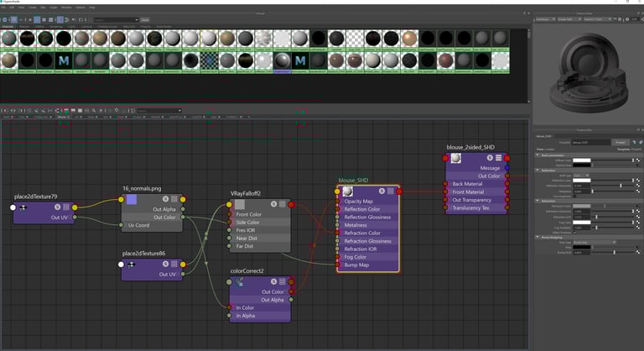Image resolution: width=644 pixels, height=351 pixels.
Task: Open the Graph menu
Action: 54,8
